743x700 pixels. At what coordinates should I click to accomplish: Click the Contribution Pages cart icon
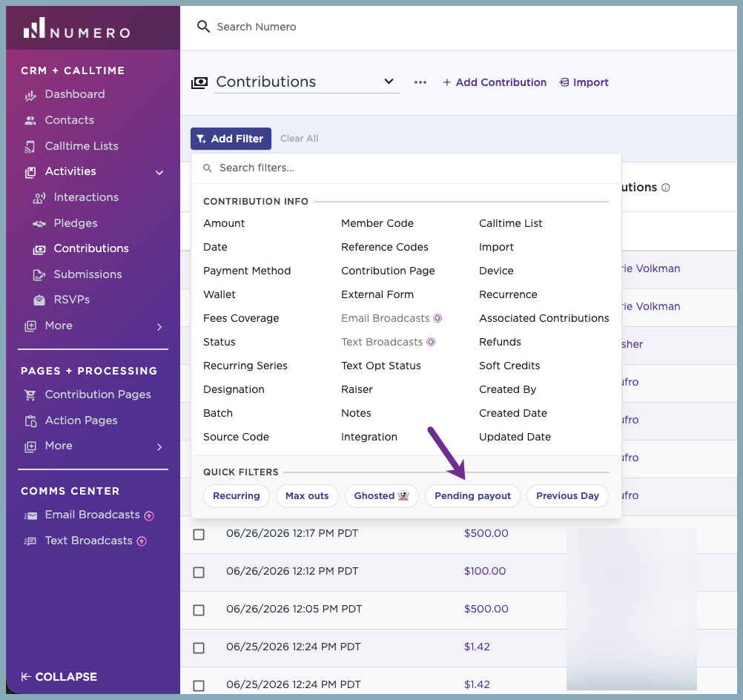tap(30, 394)
